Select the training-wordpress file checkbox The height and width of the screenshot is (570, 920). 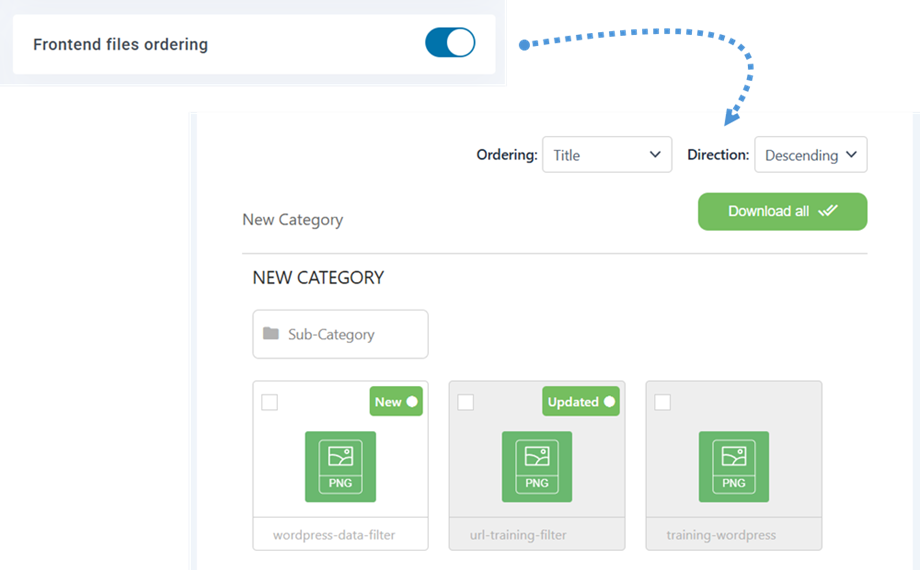[662, 402]
